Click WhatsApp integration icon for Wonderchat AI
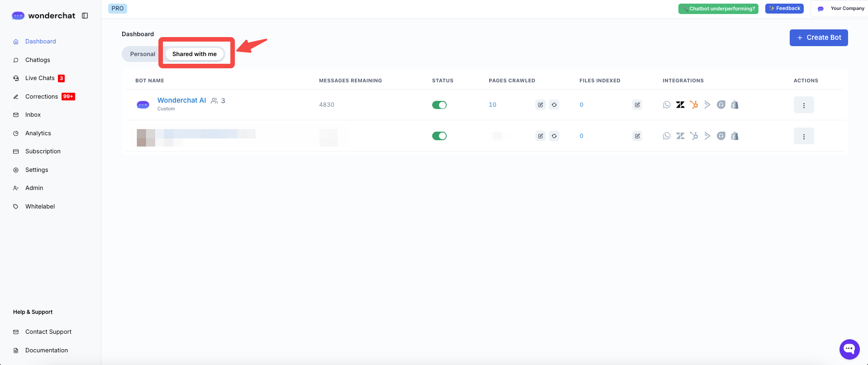 point(667,105)
